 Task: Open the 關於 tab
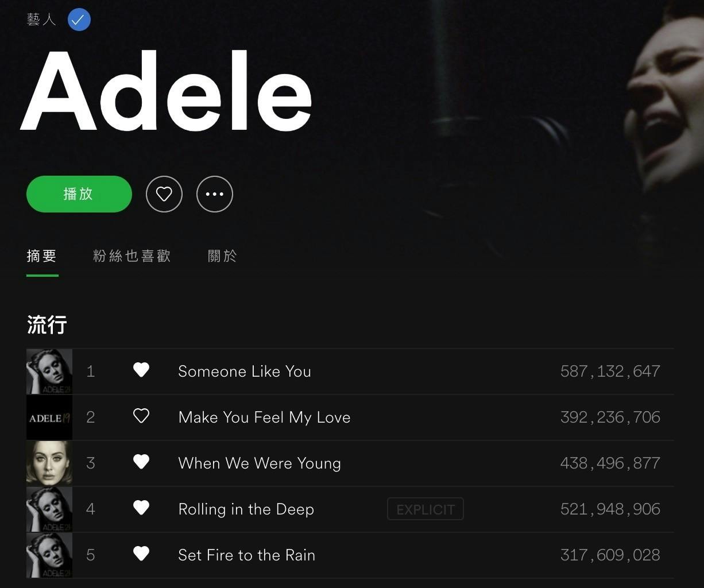tap(222, 256)
